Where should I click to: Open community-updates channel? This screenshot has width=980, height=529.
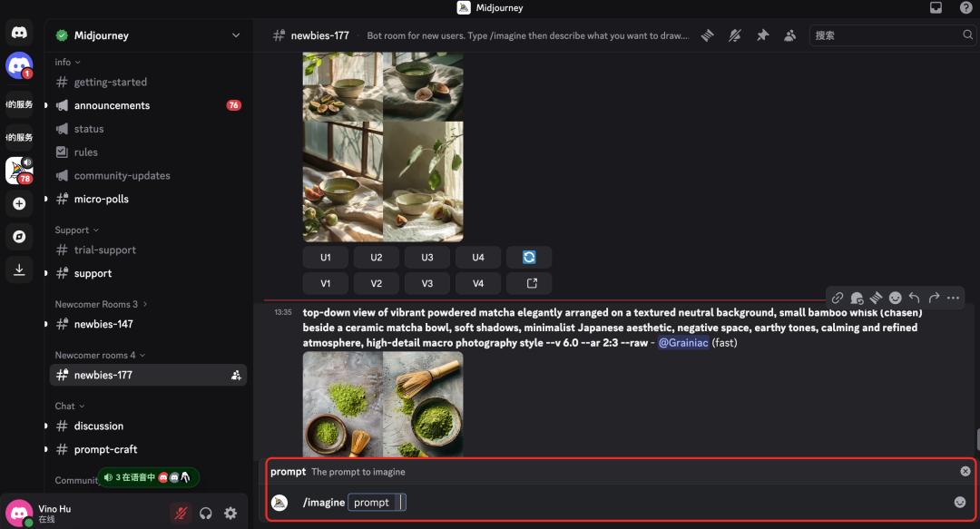pos(148,176)
